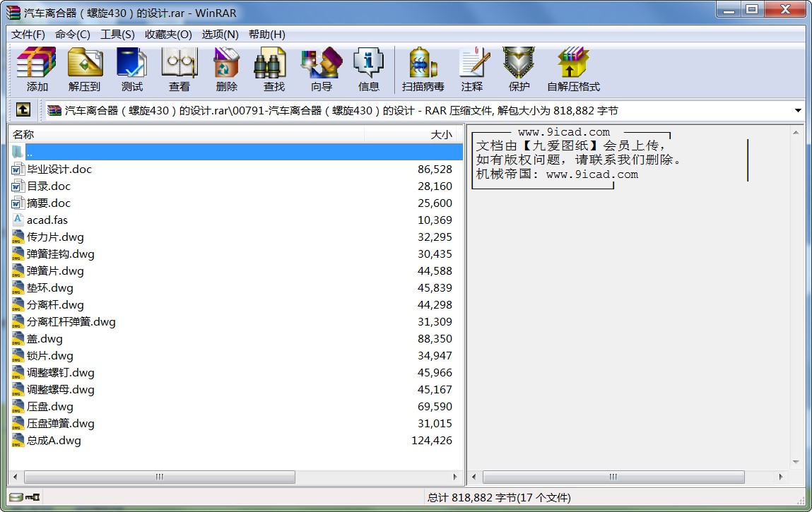
Task: Click the 扫描病毒 (Virus Scan) icon
Action: (422, 69)
